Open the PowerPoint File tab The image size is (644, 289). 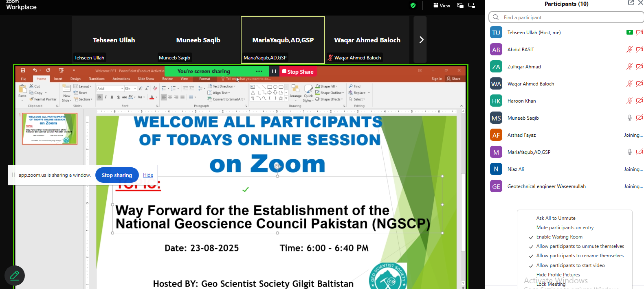click(24, 79)
